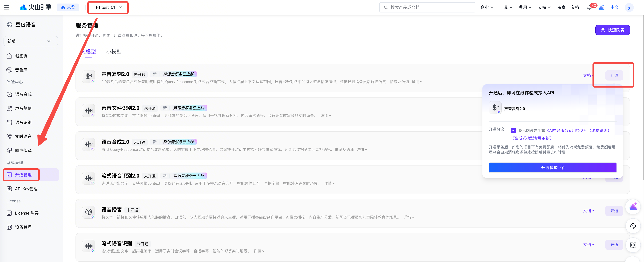Viewport: 644px width, 262px height.
Task: Open the 同声传译 sidebar item
Action: click(x=23, y=150)
